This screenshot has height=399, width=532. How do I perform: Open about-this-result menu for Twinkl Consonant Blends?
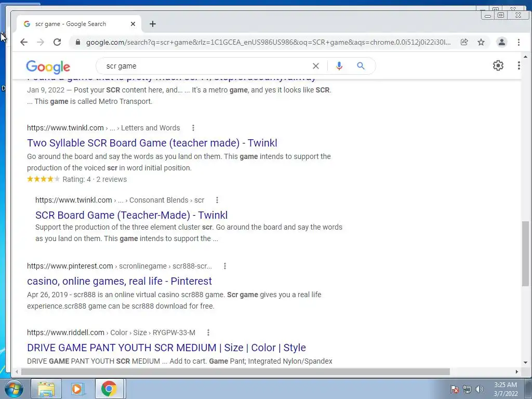[217, 200]
